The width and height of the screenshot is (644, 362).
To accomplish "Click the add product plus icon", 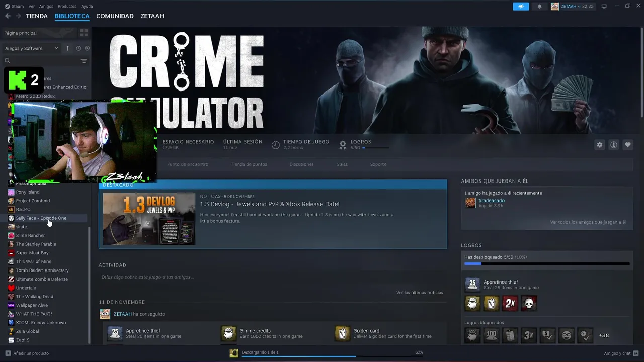I will coord(8,353).
